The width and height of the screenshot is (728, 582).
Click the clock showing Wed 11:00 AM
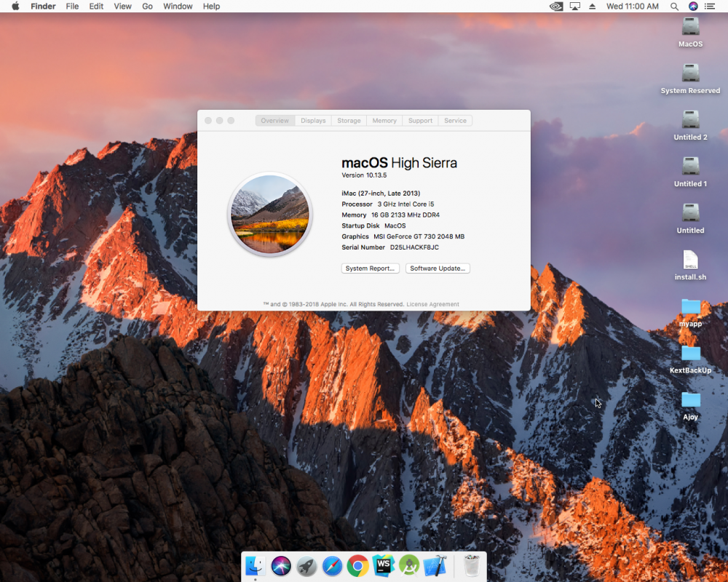[633, 7]
